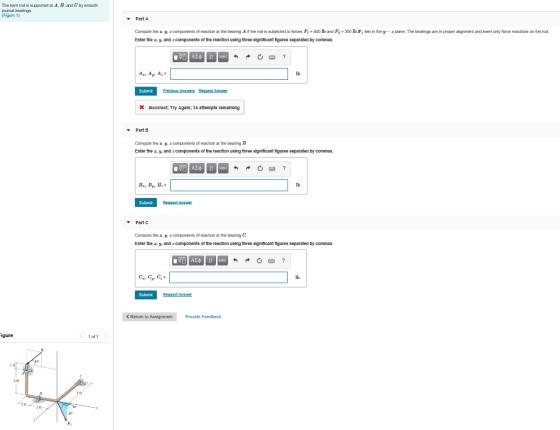Open help question mark in Part B
The width and height of the screenshot is (560, 430).
[284, 168]
